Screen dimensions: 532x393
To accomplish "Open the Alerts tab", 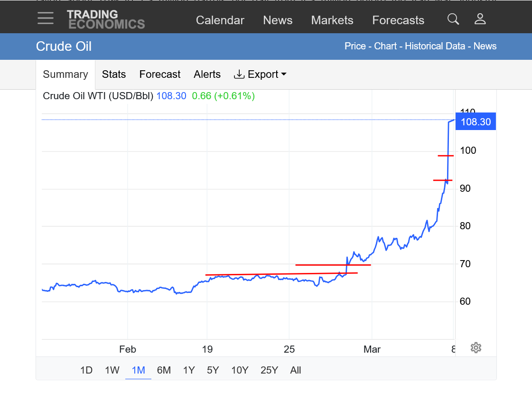I will (207, 75).
